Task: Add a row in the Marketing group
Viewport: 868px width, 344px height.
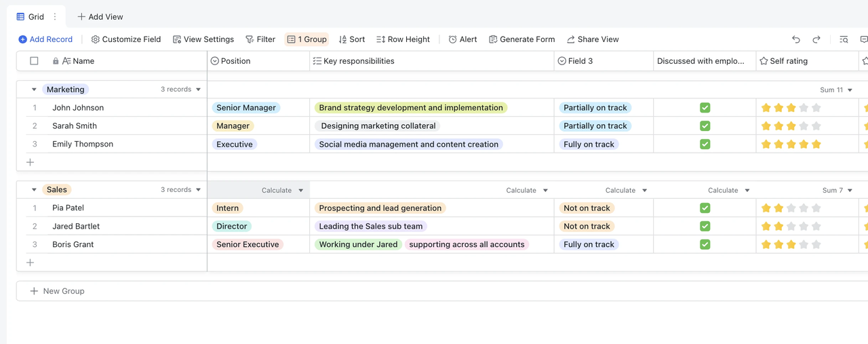Action: [x=30, y=162]
